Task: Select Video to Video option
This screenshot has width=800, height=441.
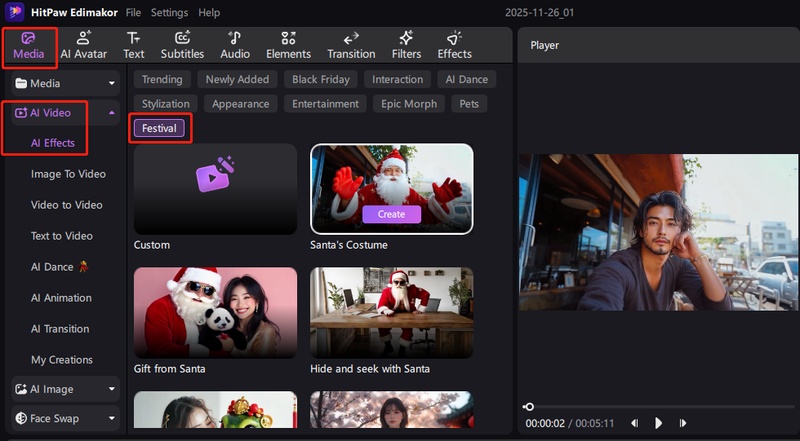Action: pos(67,205)
